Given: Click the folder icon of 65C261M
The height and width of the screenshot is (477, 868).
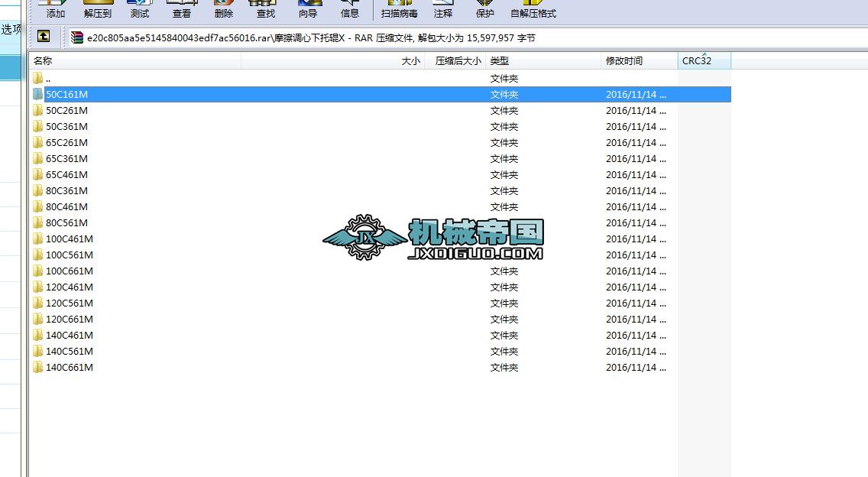Looking at the screenshot, I should click(x=37, y=142).
